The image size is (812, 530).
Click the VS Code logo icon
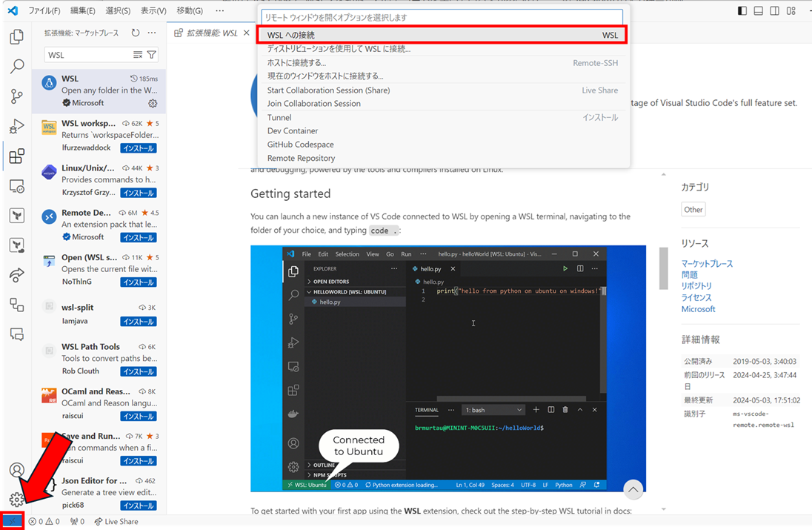point(13,10)
